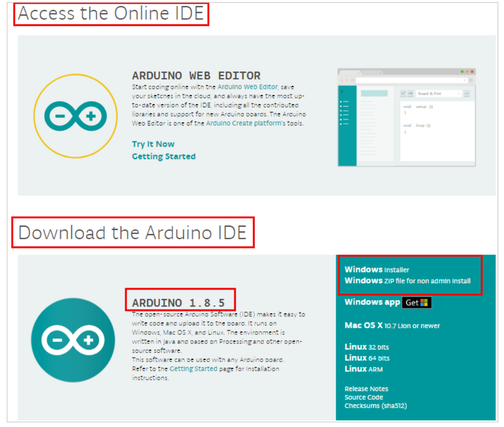Click the teal Arduino 1.8.5 logo
Viewport: 504px width, 427px height.
tap(73, 340)
